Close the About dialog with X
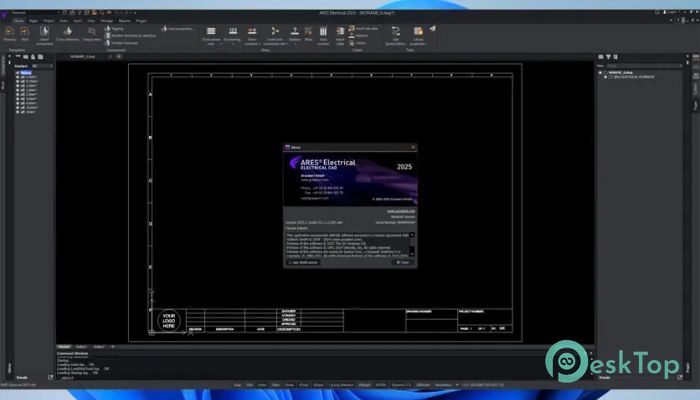 coord(413,147)
